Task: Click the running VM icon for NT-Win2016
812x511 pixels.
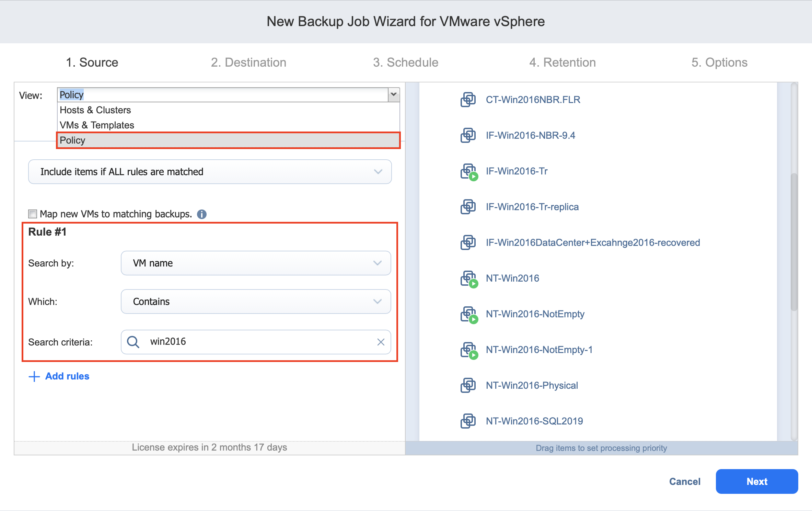Action: (468, 279)
